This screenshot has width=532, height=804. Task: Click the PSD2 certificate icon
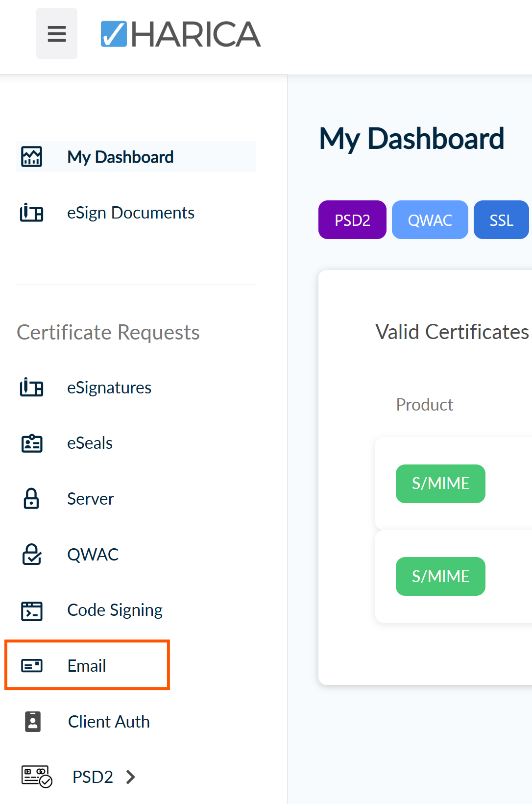[37, 777]
